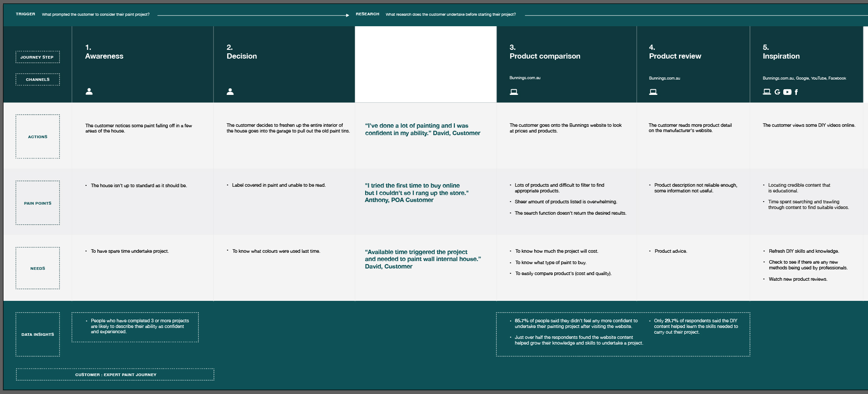868x394 pixels.
Task: Select "customer goes onto the Bunnings website" action
Action: click(x=565, y=128)
